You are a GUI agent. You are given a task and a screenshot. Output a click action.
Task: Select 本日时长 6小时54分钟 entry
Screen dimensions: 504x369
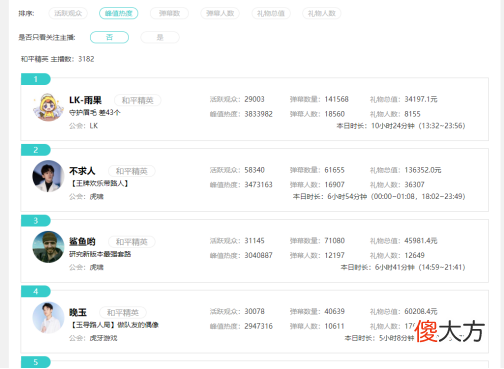(379, 196)
